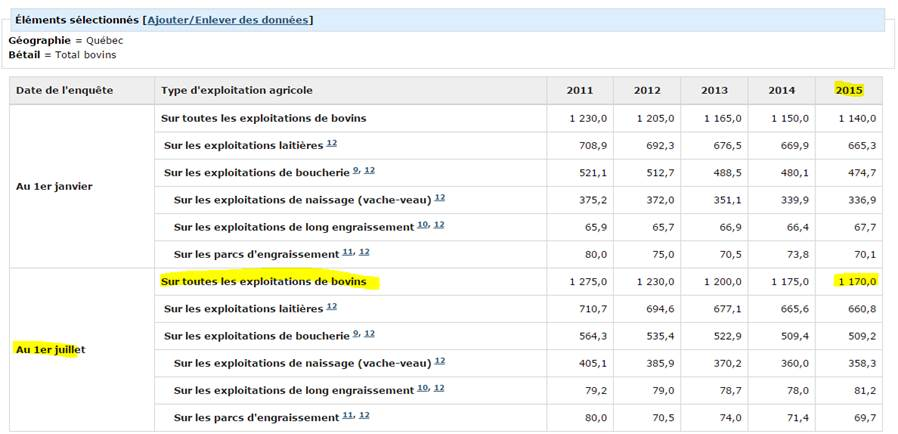Select the 1 140,0 value in 2015 column
Image resolution: width=898 pixels, height=434 pixels.
tap(855, 118)
